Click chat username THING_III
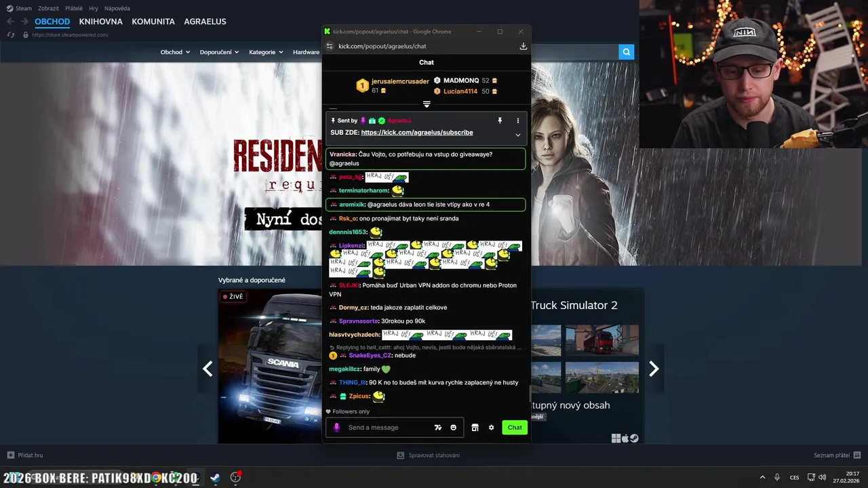The height and width of the screenshot is (488, 868). [353, 383]
